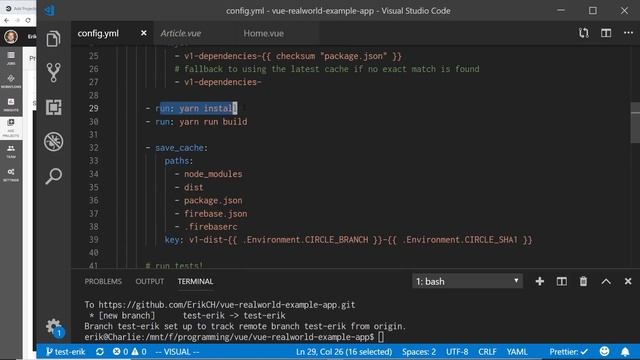
Task: Open Insights in CircleCI browser sidebar
Action: [11, 104]
